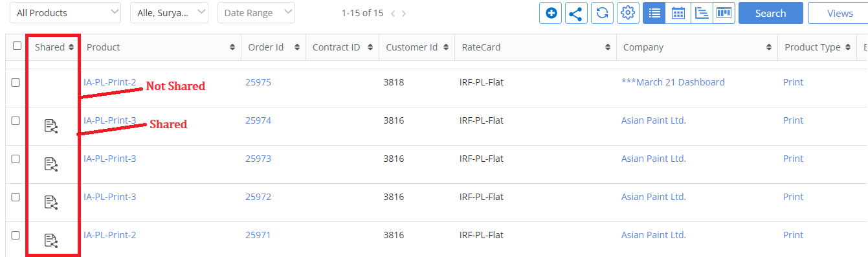Screen dimensions: 868x257
Task: Check the select-all checkbox in header
Action: [17, 45]
